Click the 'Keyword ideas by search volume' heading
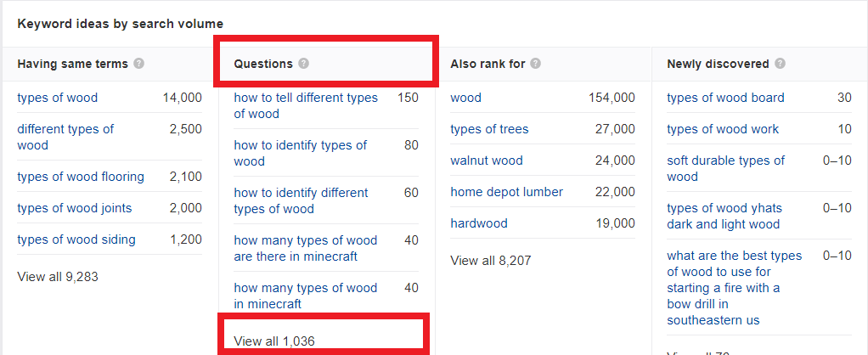This screenshot has height=355, width=868. coord(120,24)
